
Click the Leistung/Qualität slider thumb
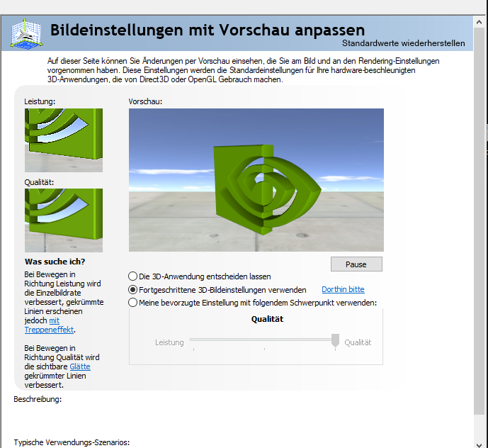(x=335, y=340)
